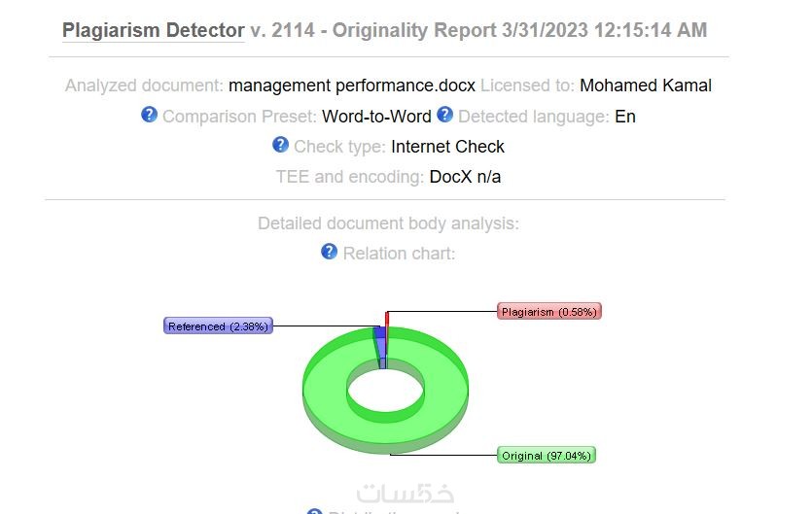Click help icon beside Comparison Preset

pos(149,115)
